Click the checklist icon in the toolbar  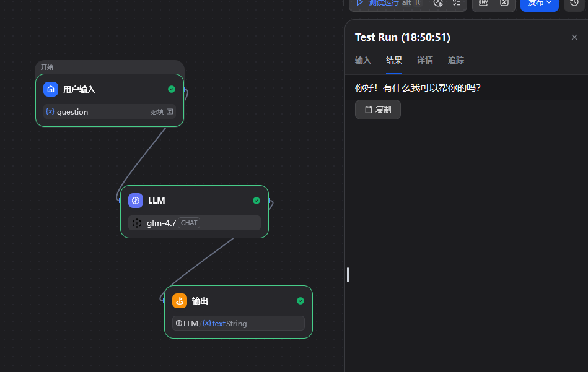pyautogui.click(x=457, y=3)
